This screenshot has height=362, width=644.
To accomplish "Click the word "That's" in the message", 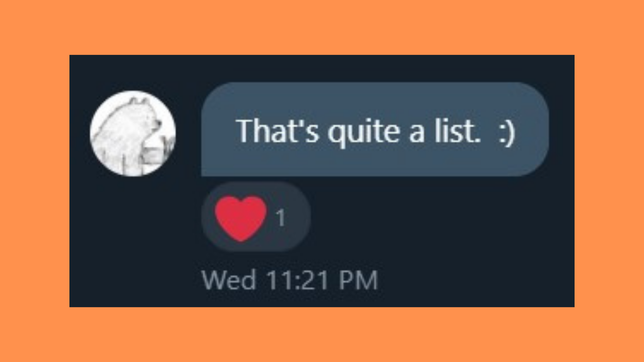I will (x=277, y=131).
